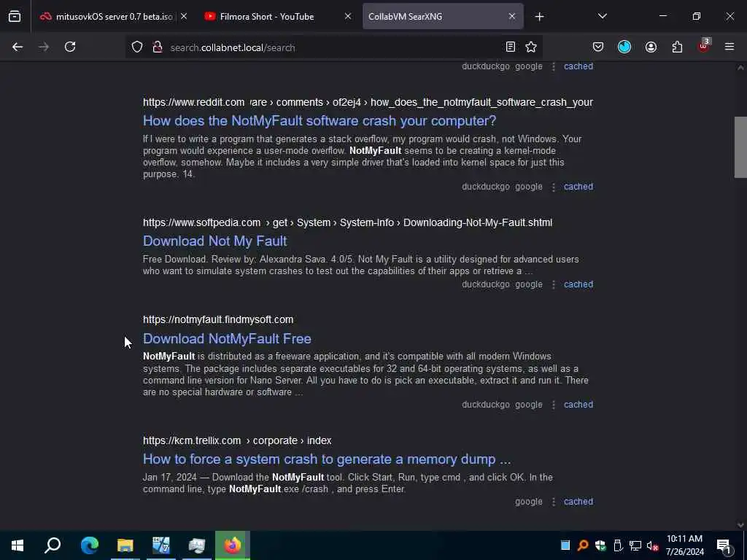Click the https://notmyfault.findmysoft.com URL text

[218, 319]
